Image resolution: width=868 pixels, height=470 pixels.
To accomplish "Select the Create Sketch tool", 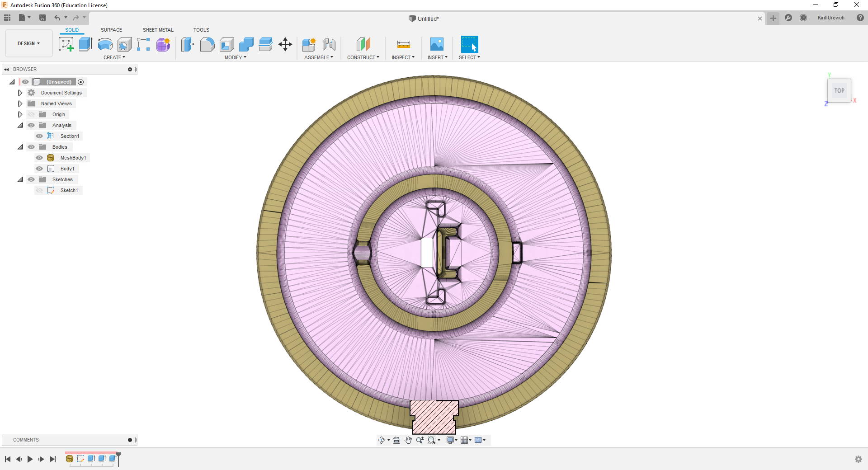I will coord(66,44).
